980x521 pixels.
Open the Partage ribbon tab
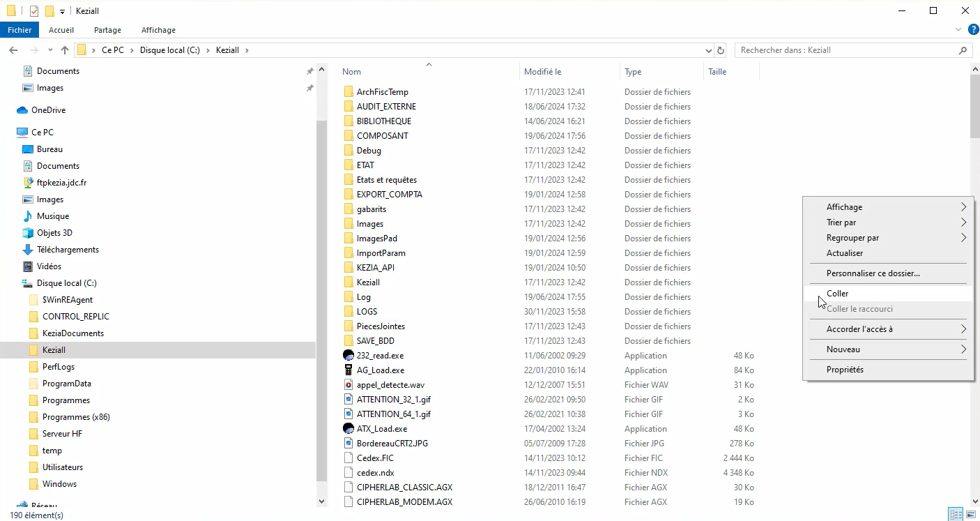(x=107, y=30)
